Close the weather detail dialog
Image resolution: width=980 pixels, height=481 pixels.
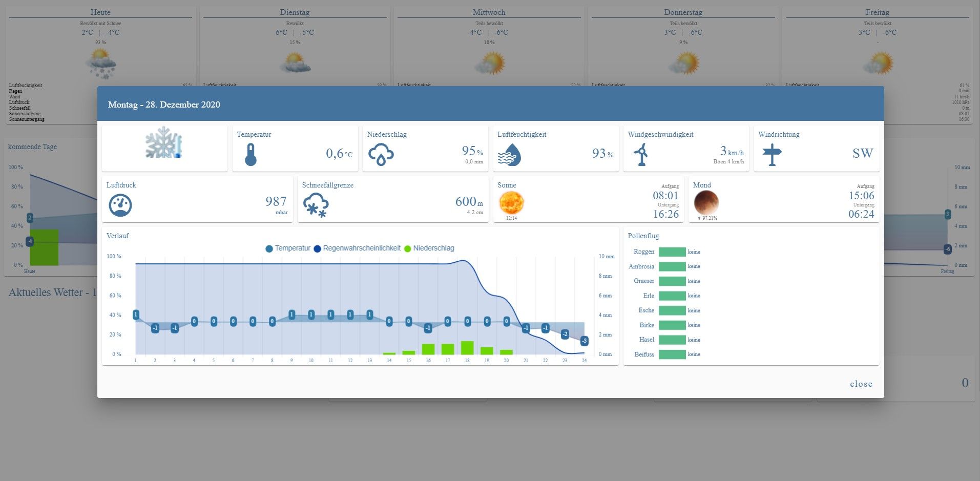click(x=861, y=384)
